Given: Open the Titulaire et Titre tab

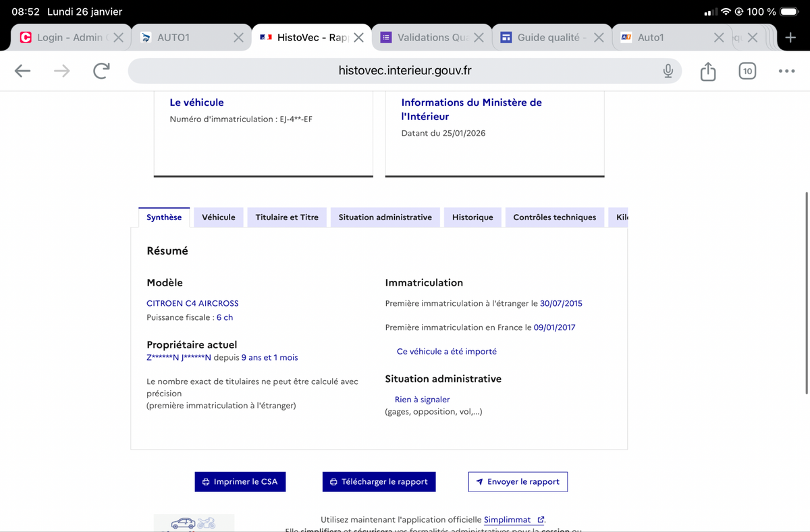Looking at the screenshot, I should [287, 217].
